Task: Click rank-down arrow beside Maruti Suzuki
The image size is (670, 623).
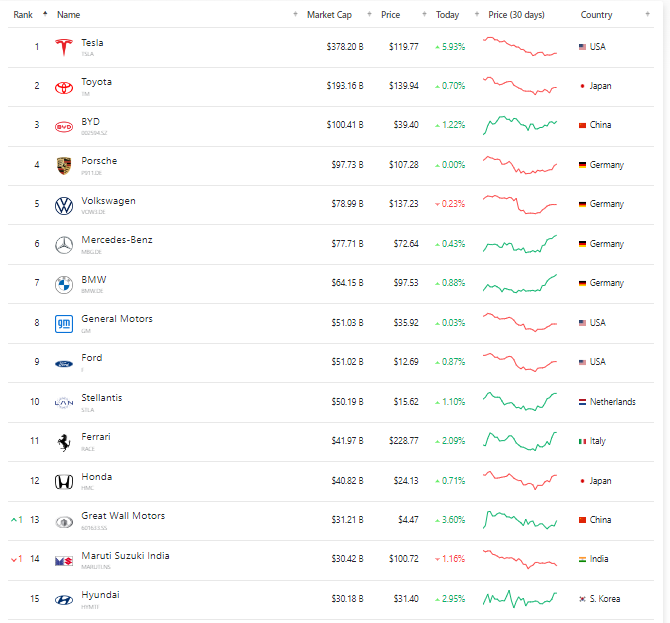Action: coord(14,559)
